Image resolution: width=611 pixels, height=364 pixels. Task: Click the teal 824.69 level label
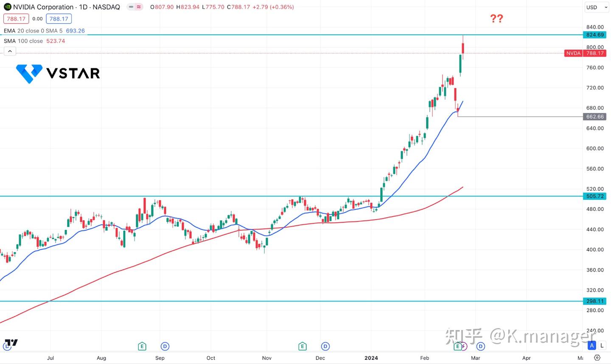point(594,35)
